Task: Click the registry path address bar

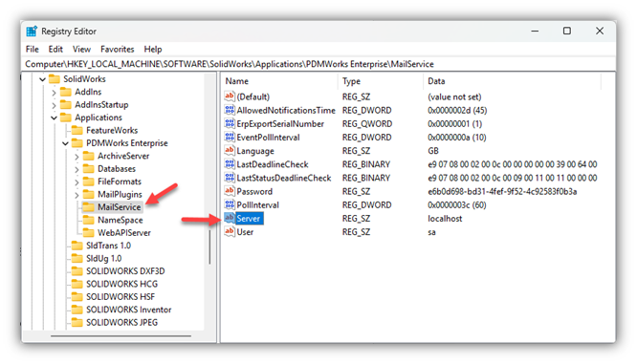Action: [318, 64]
